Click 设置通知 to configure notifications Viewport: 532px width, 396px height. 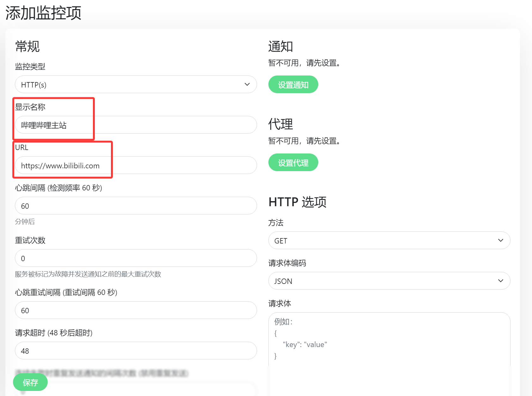(x=293, y=84)
